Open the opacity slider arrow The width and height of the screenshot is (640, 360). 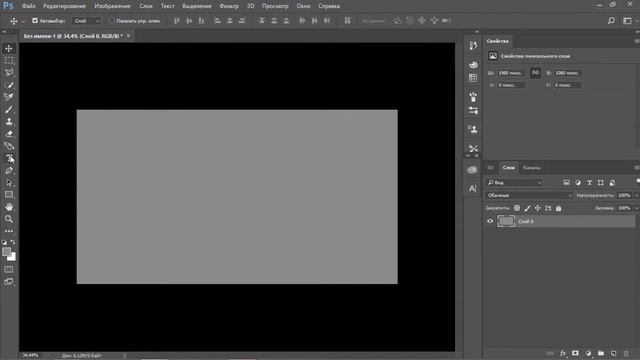click(636, 195)
